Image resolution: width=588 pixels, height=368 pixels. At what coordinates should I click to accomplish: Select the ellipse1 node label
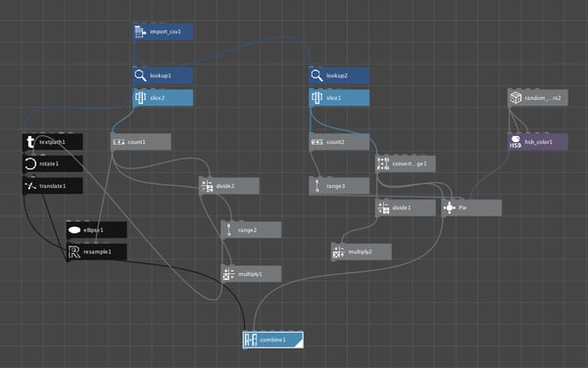point(93,230)
